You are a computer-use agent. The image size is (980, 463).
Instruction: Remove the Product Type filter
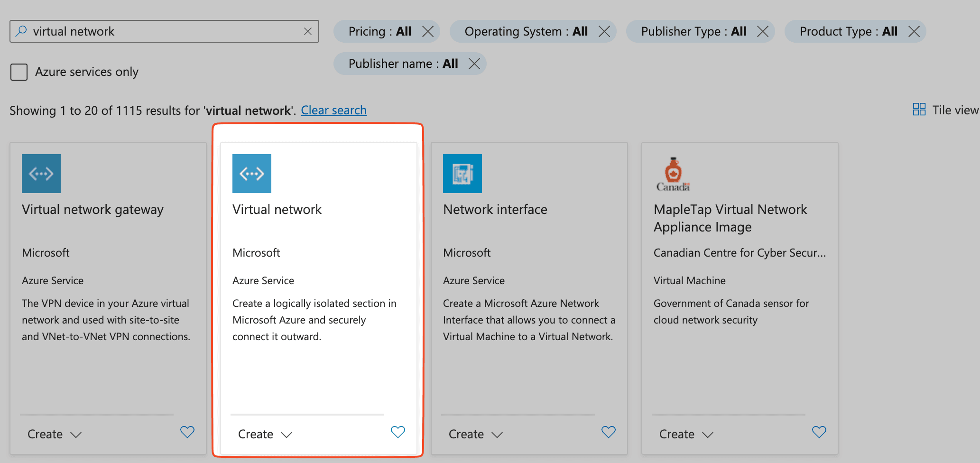914,31
